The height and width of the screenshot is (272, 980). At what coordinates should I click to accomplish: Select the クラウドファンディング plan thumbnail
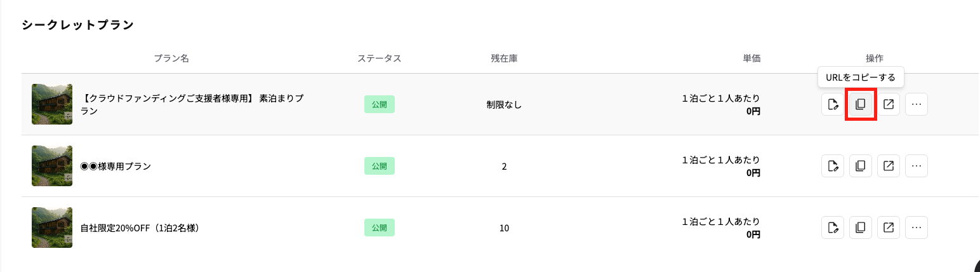click(52, 104)
